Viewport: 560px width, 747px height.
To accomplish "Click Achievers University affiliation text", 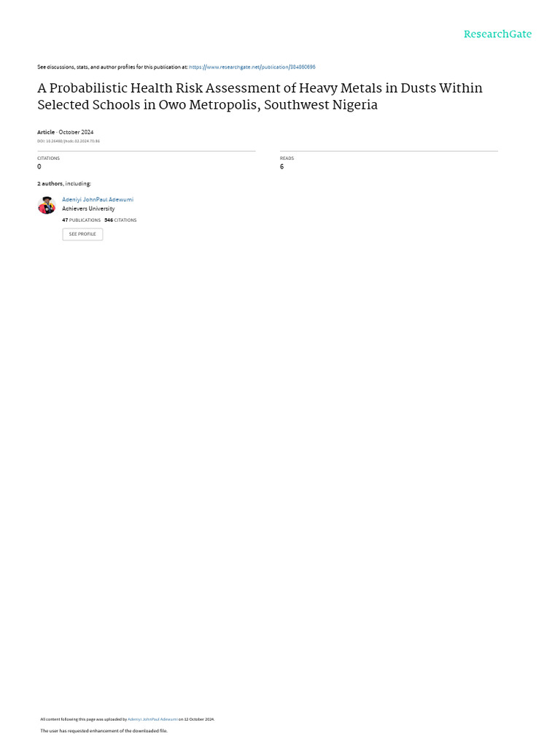I will [88, 209].
